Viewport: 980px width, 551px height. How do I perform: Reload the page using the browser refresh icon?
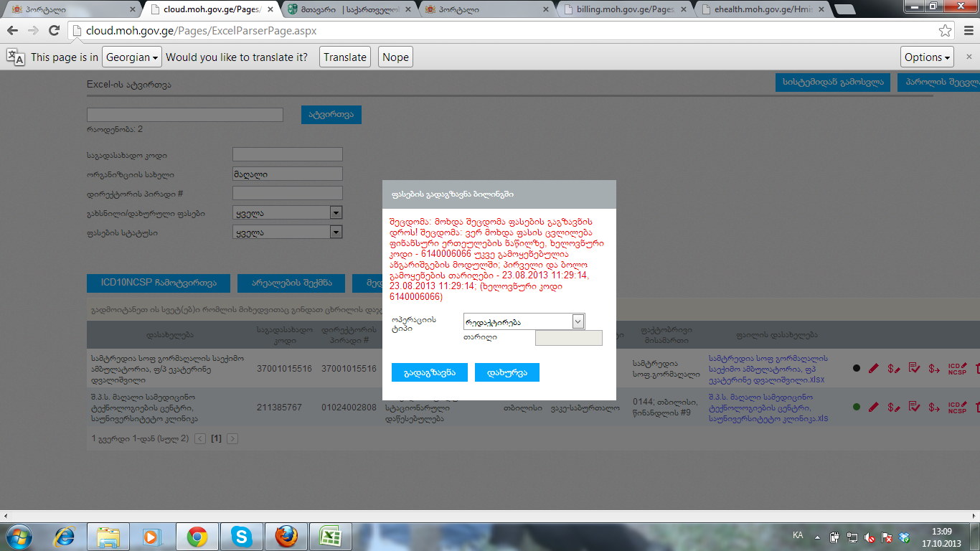54,31
